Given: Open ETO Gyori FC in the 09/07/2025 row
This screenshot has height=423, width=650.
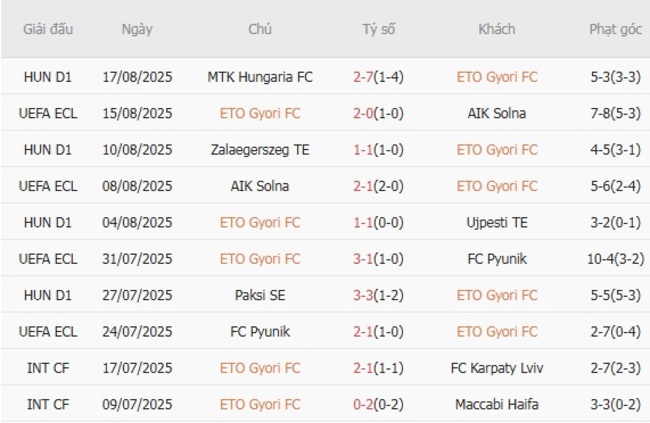Looking at the screenshot, I should [260, 404].
